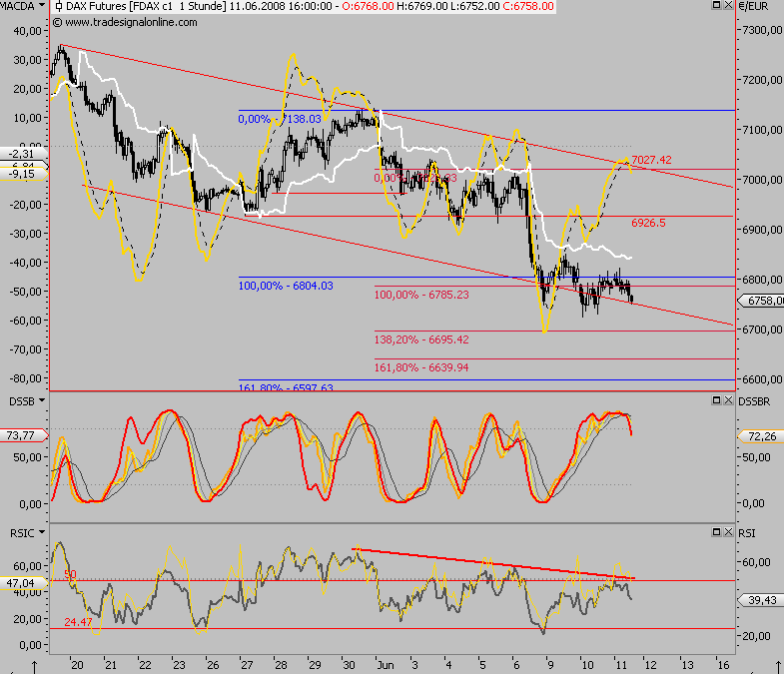
Task: Click date 11 on the time axis
Action: tap(620, 665)
